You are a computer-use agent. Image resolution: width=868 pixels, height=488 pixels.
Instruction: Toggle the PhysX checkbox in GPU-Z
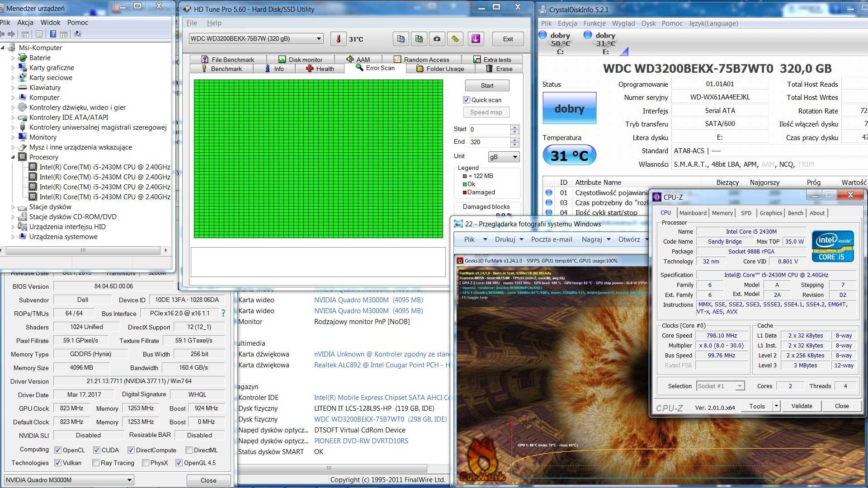[146, 463]
